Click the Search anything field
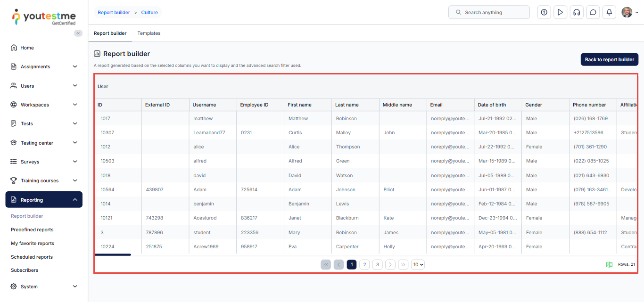The height and width of the screenshot is (302, 644). 489,12
